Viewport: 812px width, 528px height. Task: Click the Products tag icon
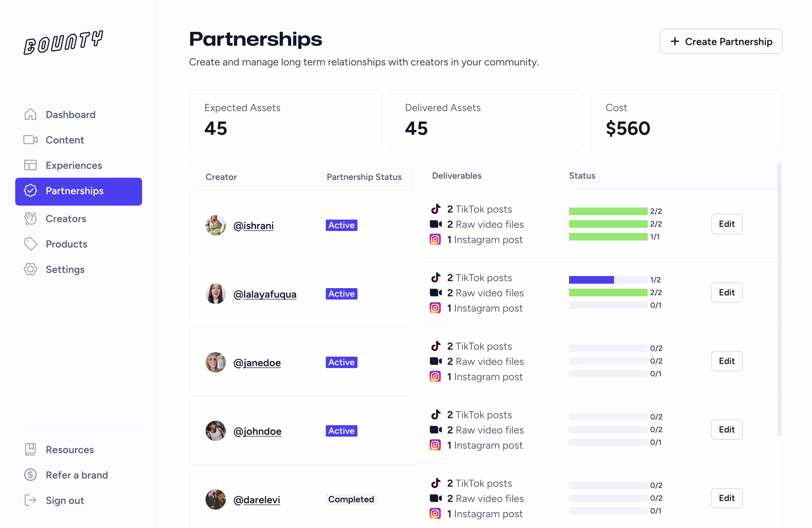pos(30,244)
